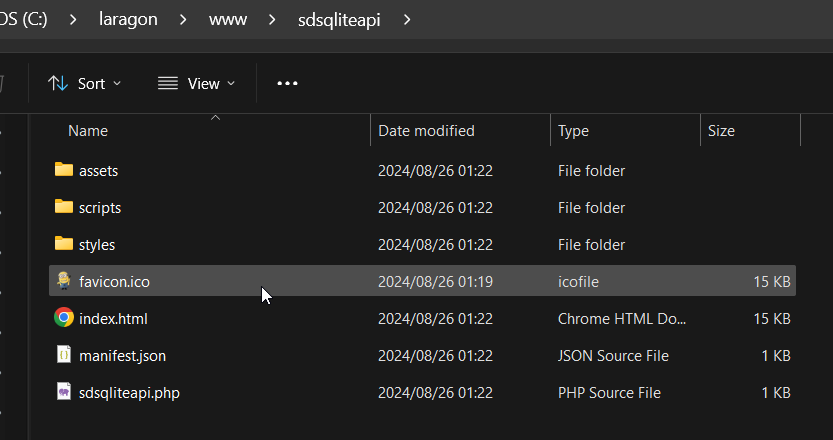Viewport: 833px width, 440px height.
Task: Click the PHP icon of sdsqliteapi.php
Action: (64, 392)
